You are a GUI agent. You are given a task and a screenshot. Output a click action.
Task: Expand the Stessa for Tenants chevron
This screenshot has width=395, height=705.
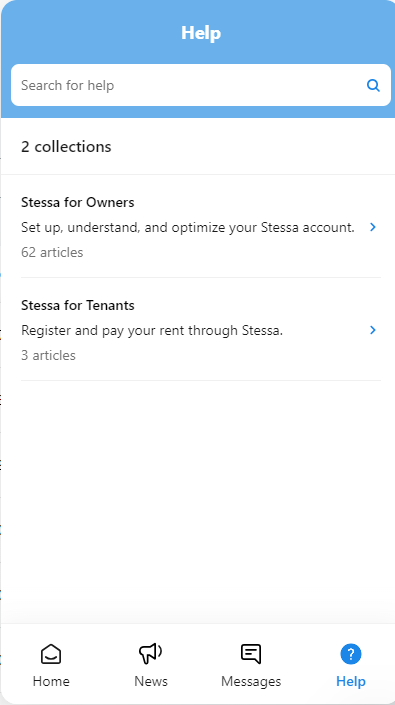click(x=373, y=330)
